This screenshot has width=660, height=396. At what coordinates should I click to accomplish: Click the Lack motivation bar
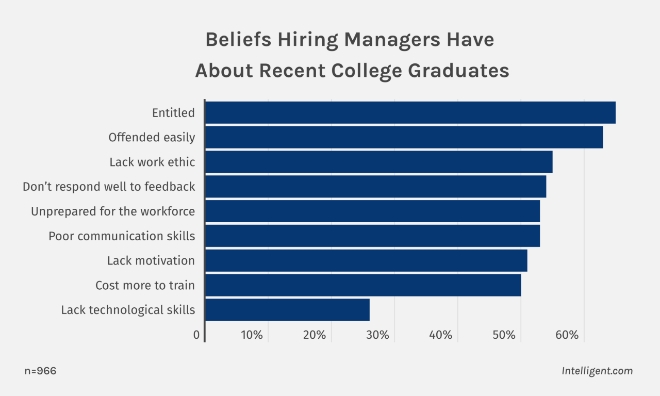click(x=366, y=260)
